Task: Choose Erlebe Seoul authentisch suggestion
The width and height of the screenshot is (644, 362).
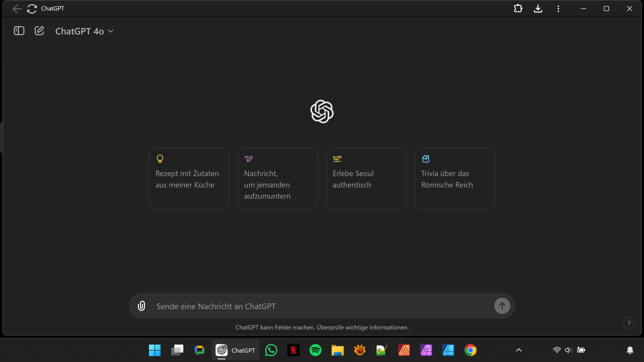Action: [x=366, y=178]
